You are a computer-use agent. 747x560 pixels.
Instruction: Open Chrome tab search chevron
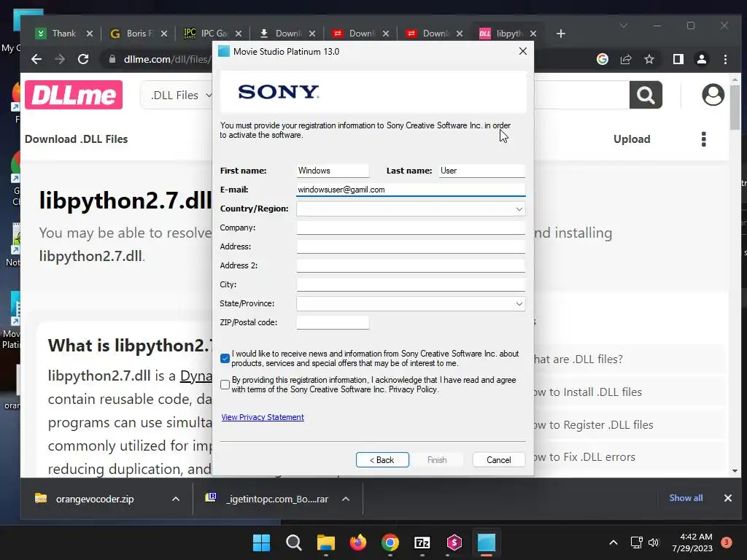tap(624, 26)
